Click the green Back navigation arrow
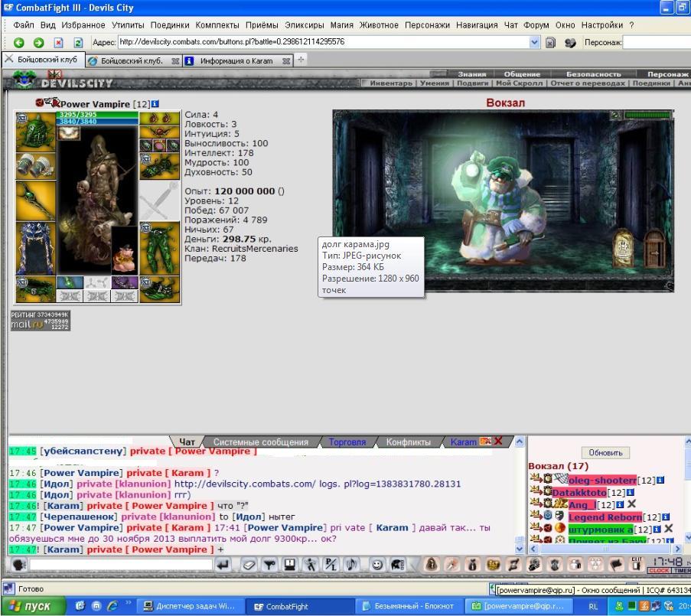 click(19, 43)
